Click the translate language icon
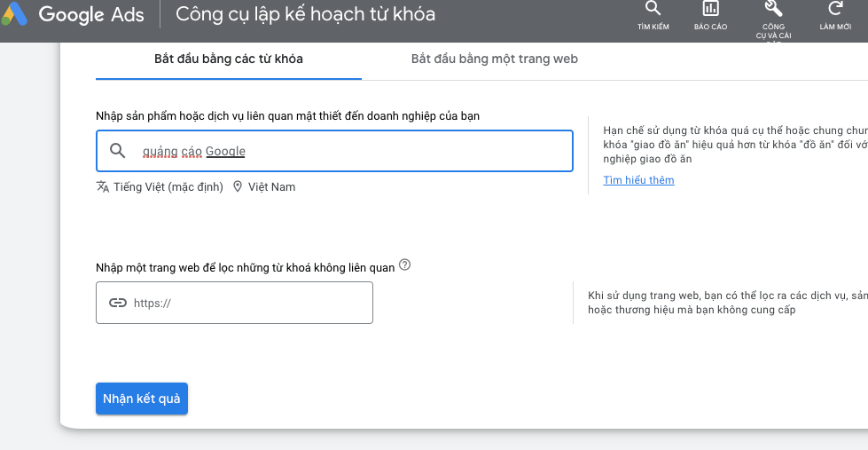Image resolution: width=868 pixels, height=450 pixels. tap(103, 186)
